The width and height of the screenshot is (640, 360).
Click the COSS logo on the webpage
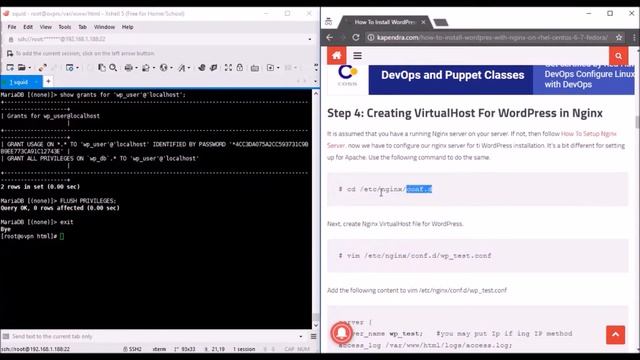[348, 76]
